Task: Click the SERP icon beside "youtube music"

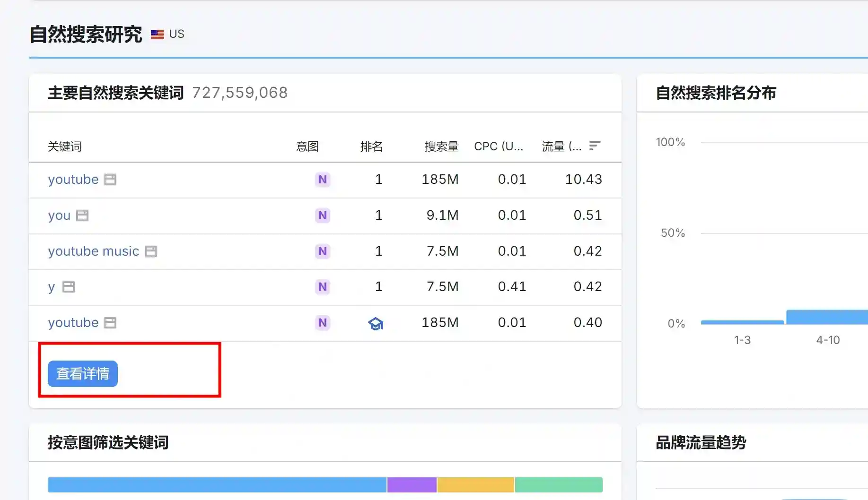Action: 151,251
